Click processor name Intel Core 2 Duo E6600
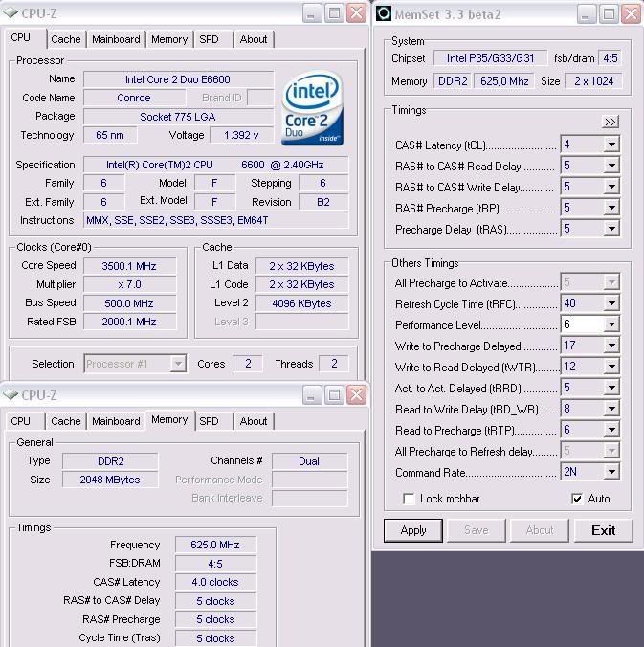This screenshot has width=644, height=647. pyautogui.click(x=178, y=79)
